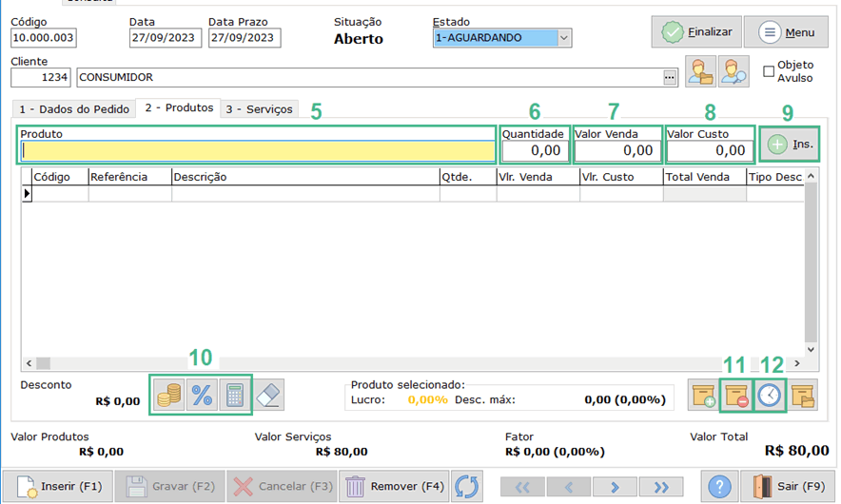
Task: Click the add box icon with plus
Action: coord(703,396)
